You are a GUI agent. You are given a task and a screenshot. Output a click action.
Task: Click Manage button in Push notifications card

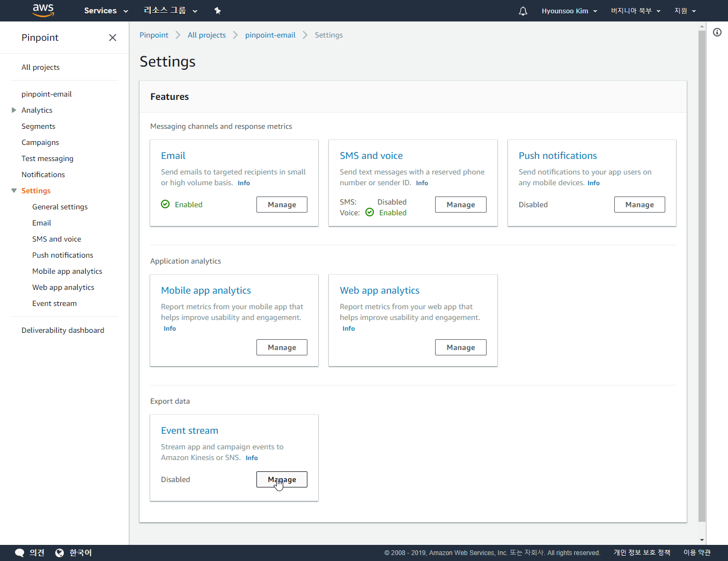(x=639, y=205)
